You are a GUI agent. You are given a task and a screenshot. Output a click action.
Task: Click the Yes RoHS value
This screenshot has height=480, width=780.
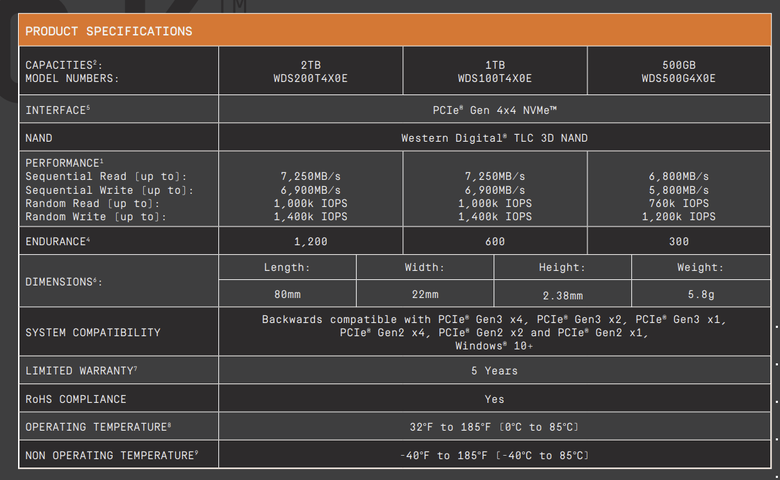point(494,399)
